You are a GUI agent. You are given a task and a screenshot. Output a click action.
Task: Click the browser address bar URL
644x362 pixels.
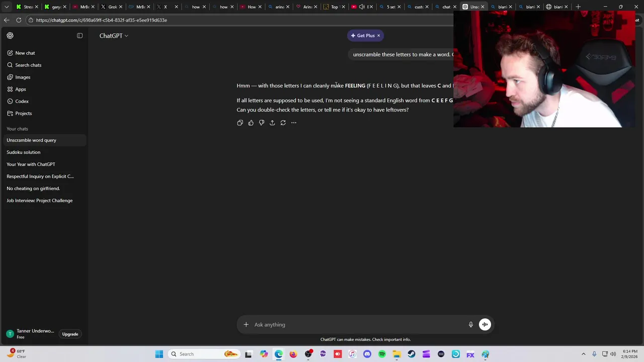coord(102,20)
